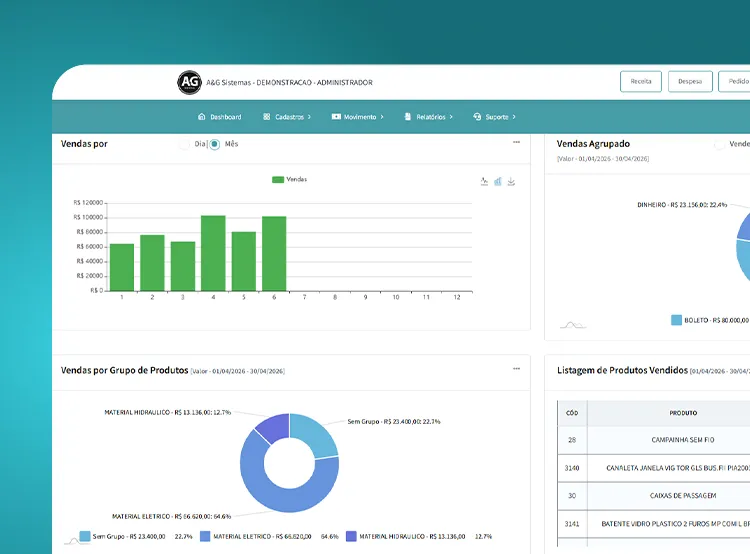
Task: Click the CÓD column header
Action: [x=572, y=413]
